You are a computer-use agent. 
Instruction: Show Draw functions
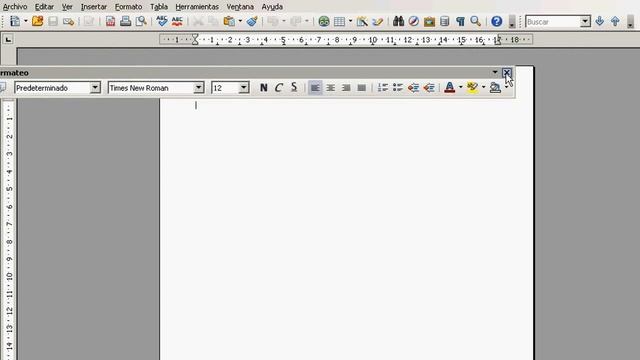[x=362, y=21]
